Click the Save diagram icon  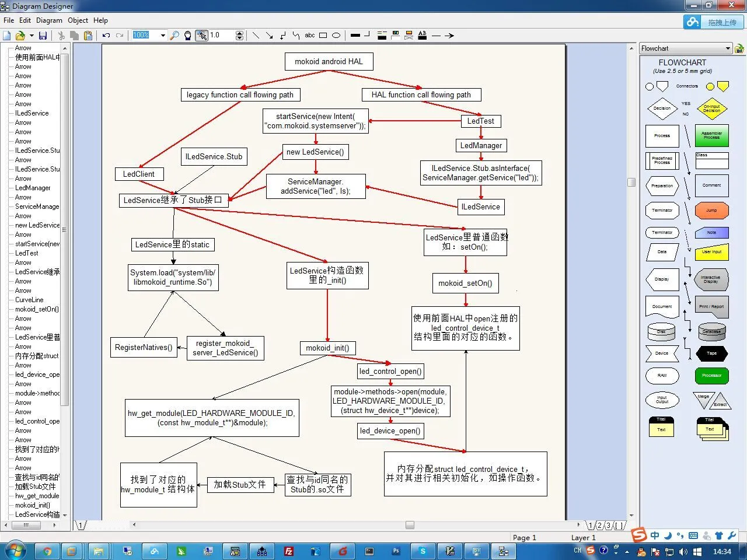[x=43, y=36]
